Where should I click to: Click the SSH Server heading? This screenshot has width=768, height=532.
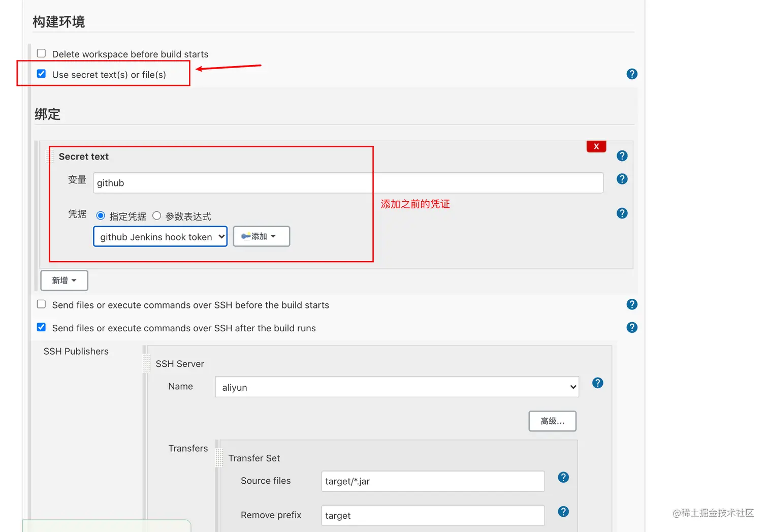click(180, 364)
